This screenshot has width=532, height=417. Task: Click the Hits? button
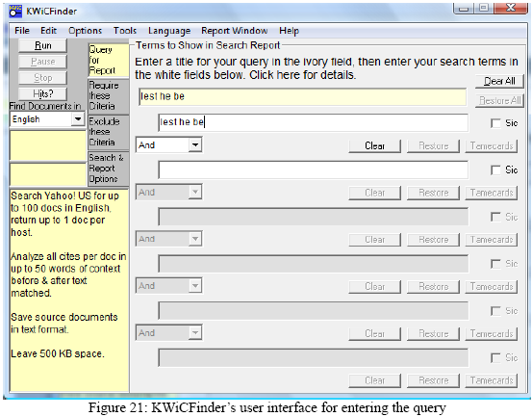pos(42,93)
